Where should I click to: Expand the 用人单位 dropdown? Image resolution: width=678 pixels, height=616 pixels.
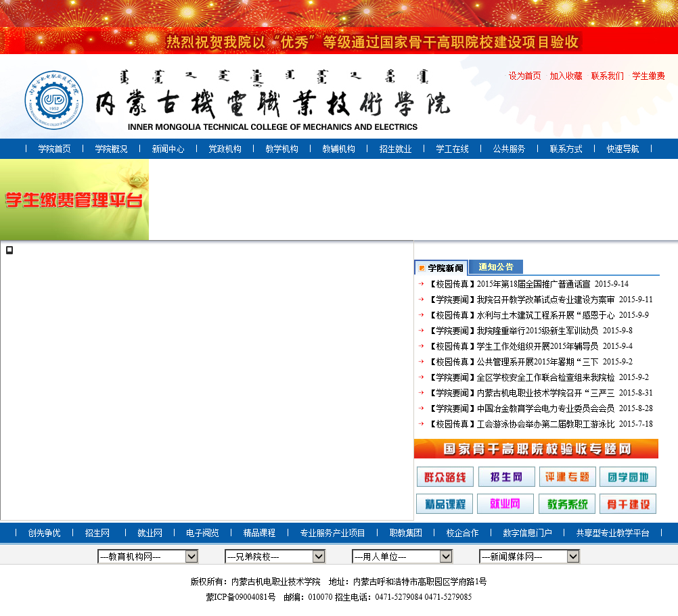coord(402,556)
